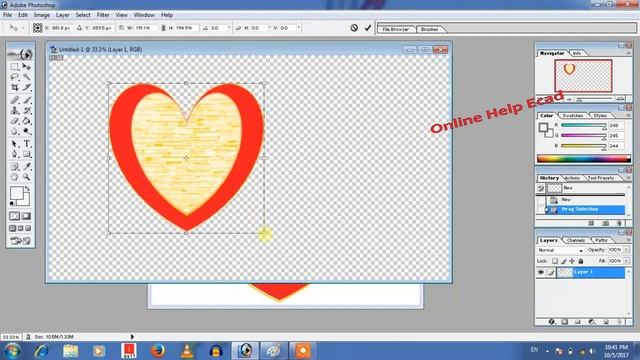Select the Rectangular Marquee tool
The width and height of the screenshot is (640, 360).
coord(15,67)
